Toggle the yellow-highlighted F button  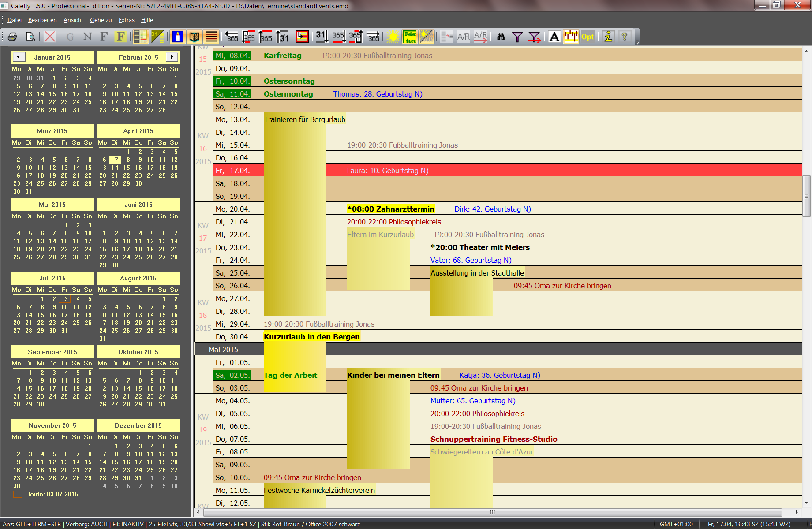click(x=121, y=37)
